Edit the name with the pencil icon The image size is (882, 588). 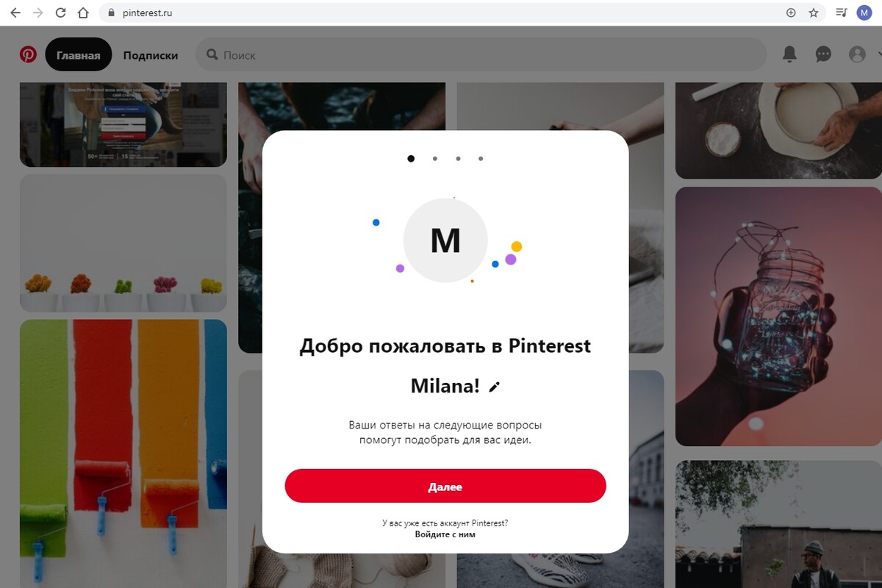494,387
